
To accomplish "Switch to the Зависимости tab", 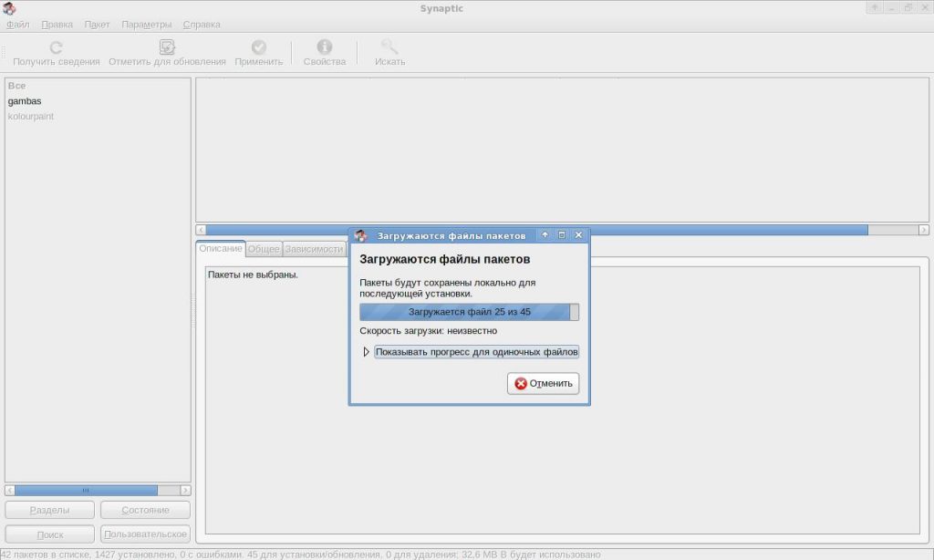I will pyautogui.click(x=314, y=249).
